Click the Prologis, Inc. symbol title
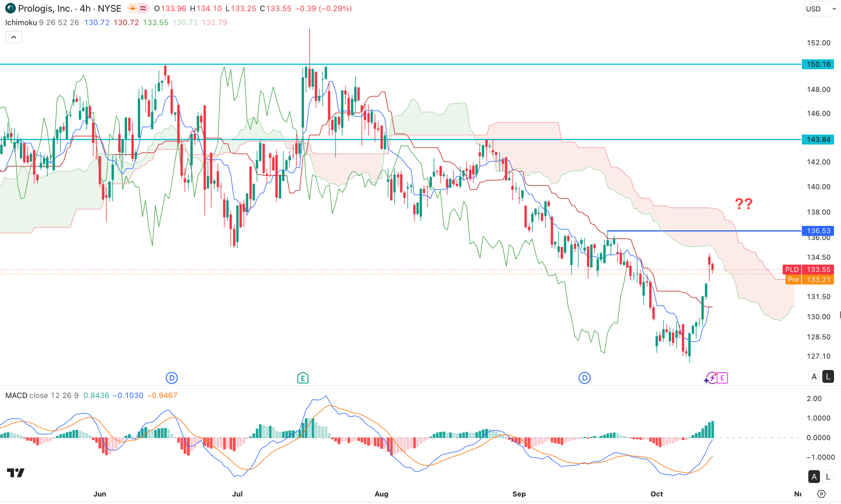The width and height of the screenshot is (841, 504). pos(45,8)
